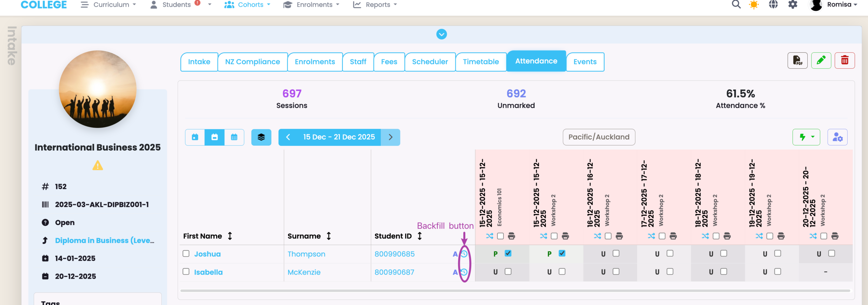Click the user settings icon button
This screenshot has height=305, width=868.
837,137
